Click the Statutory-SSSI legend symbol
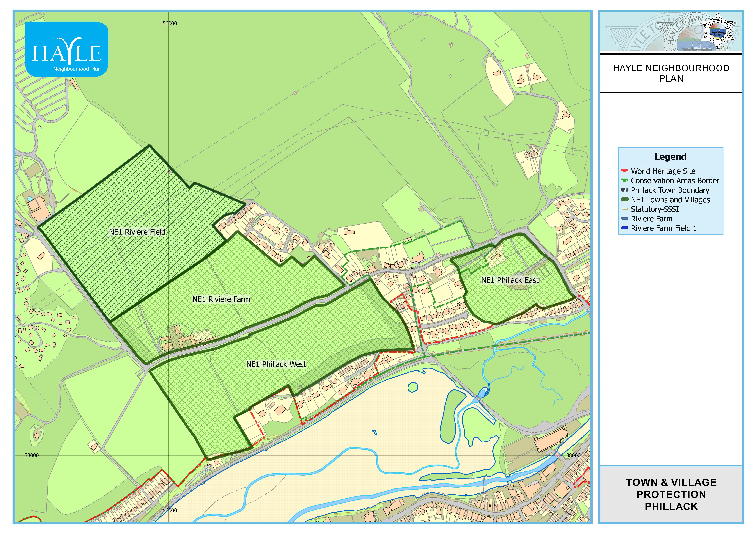Viewport: 756px width, 534px height. pos(624,209)
